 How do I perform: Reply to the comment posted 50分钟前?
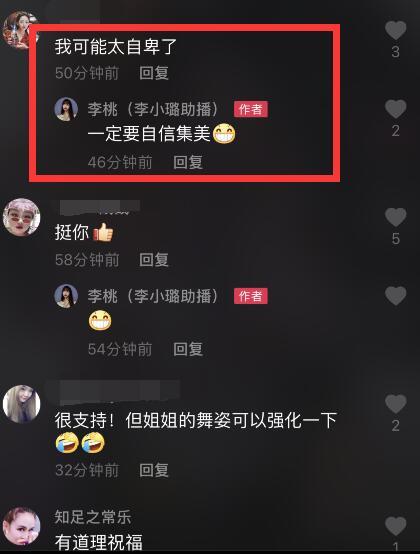154,73
